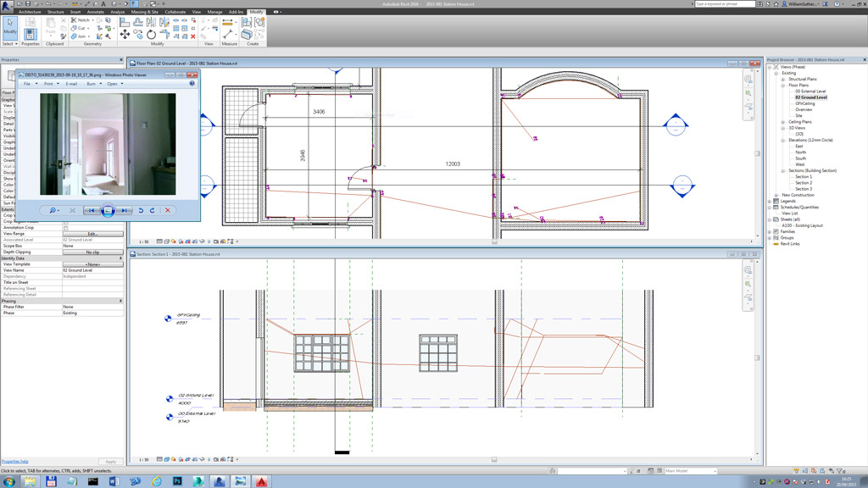The image size is (868, 488).
Task: Open the Properties help link
Action: [15, 461]
